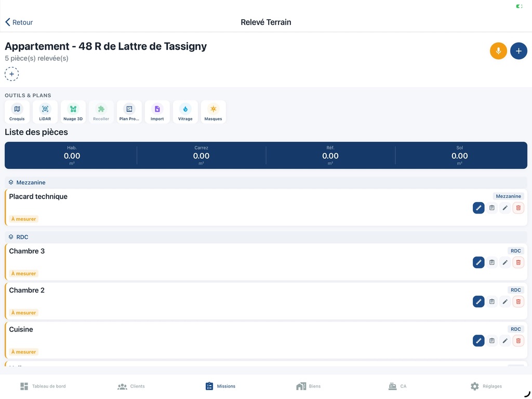Screen dimensions: 532x399
Task: Open the Croquis sketch tool
Action: tap(17, 112)
